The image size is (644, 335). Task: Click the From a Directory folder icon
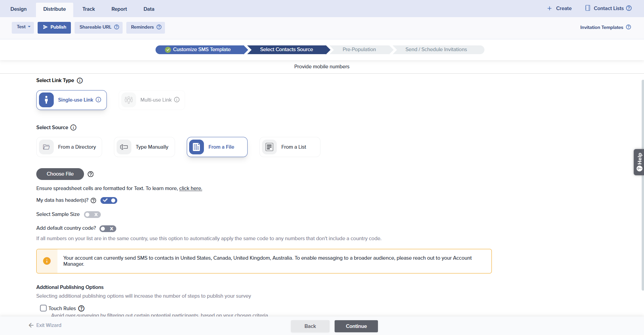pos(46,147)
